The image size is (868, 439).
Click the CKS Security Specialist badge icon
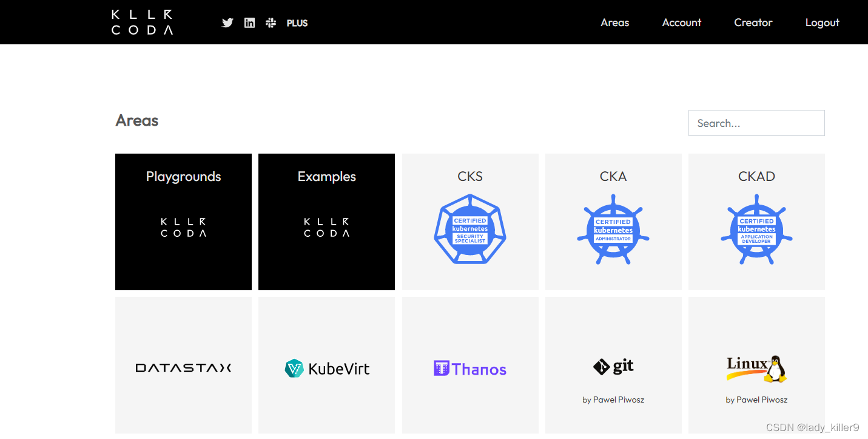click(470, 229)
